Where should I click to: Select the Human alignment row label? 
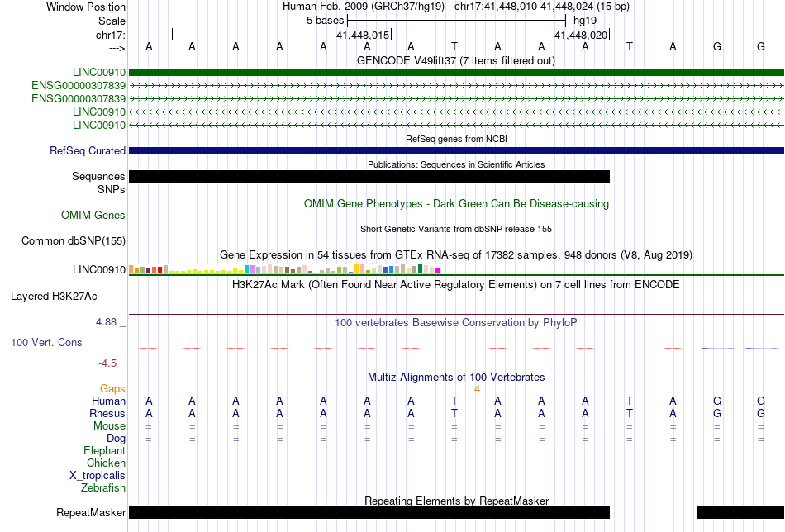(108, 401)
